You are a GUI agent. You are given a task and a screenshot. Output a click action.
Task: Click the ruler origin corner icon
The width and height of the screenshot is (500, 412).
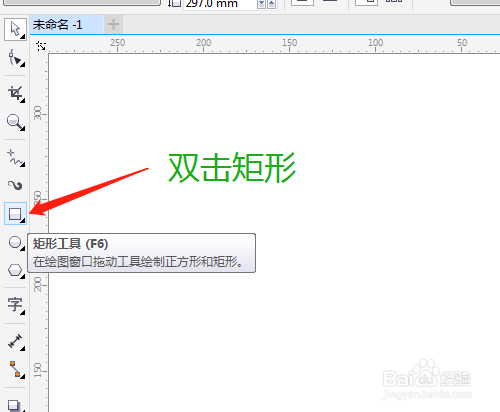[x=41, y=46]
